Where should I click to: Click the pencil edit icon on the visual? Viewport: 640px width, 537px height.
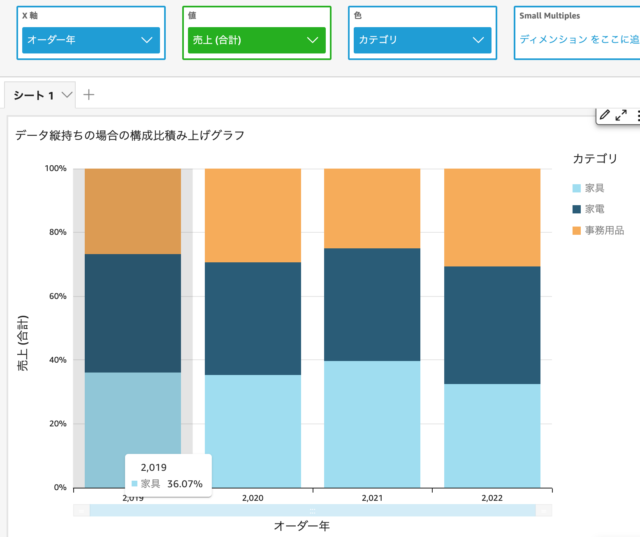(605, 115)
